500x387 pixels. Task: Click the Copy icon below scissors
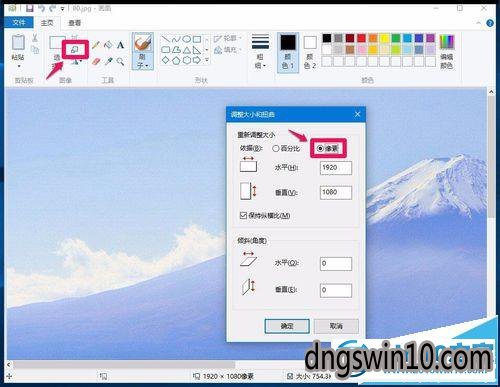pyautogui.click(x=35, y=50)
